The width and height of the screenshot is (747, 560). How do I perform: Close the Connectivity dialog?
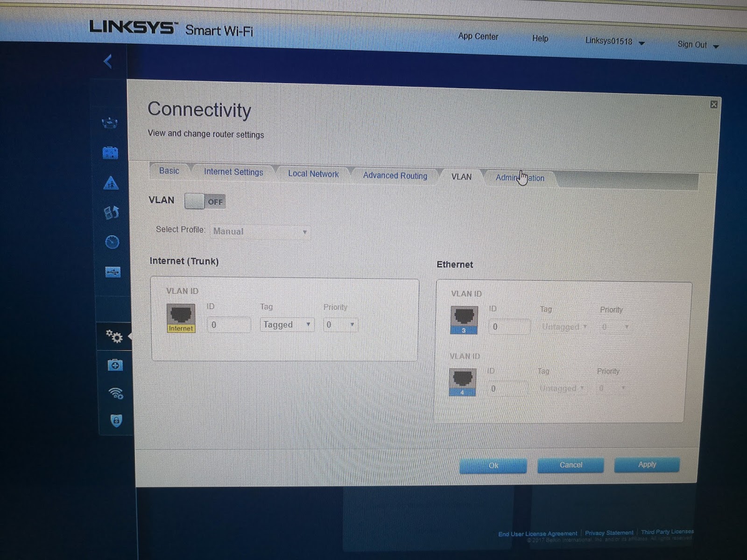[x=714, y=105]
